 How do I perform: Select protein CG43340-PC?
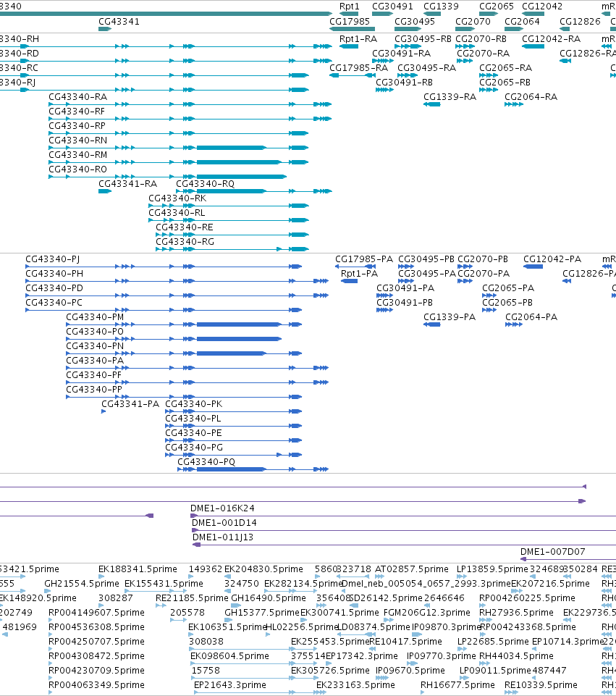tap(54, 303)
